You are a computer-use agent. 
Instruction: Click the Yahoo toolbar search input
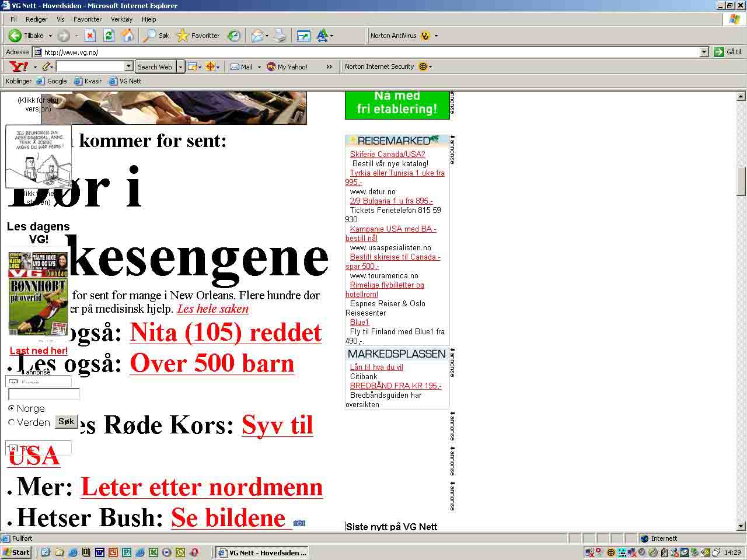(x=90, y=66)
